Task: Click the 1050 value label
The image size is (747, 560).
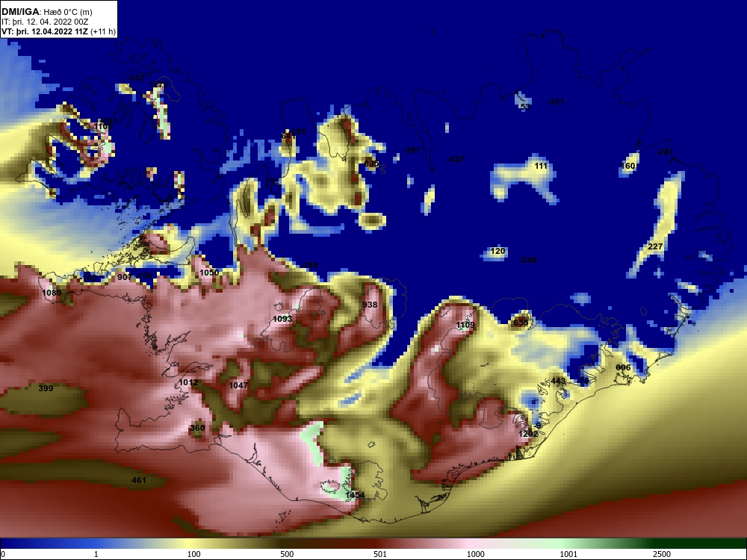Action: point(209,273)
